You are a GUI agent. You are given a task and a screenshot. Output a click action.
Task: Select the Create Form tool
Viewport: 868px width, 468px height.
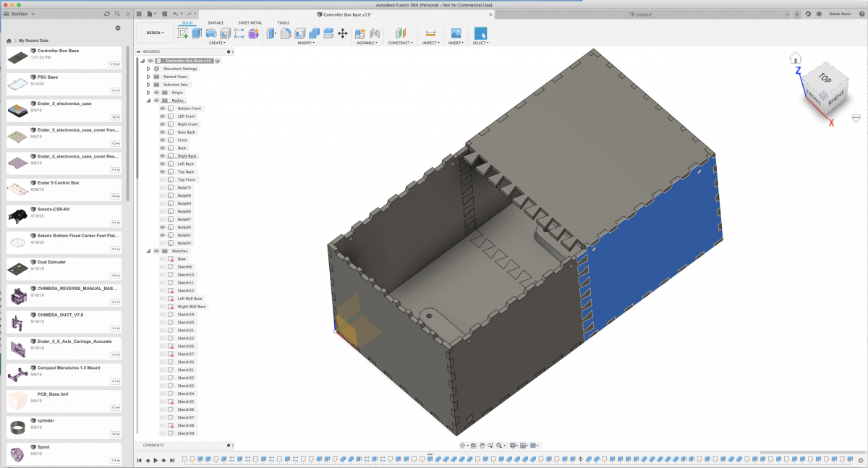[253, 33]
